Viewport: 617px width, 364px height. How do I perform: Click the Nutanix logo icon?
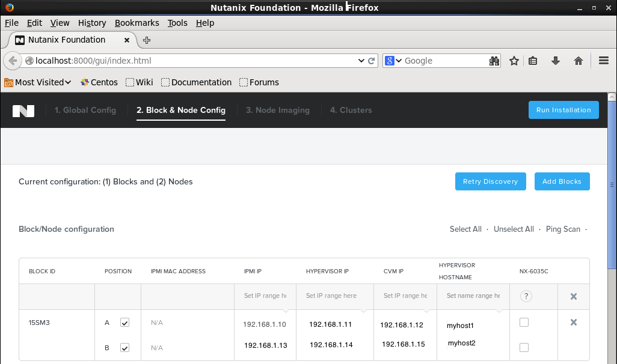tap(23, 111)
